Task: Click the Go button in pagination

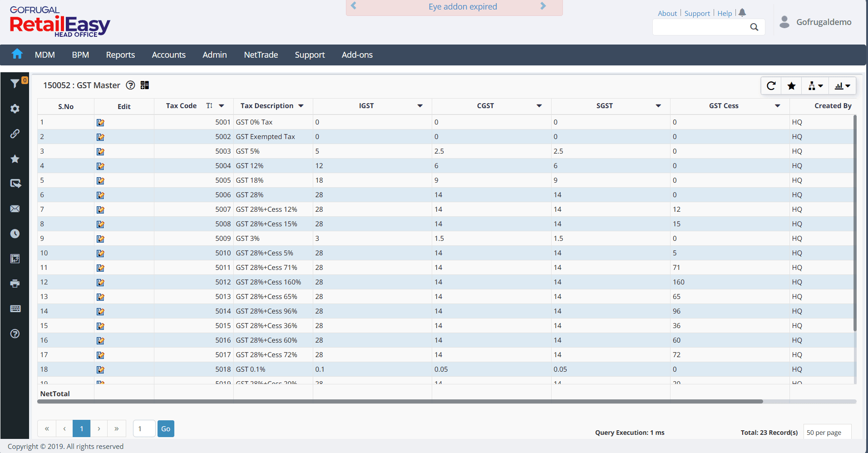Action: (166, 429)
